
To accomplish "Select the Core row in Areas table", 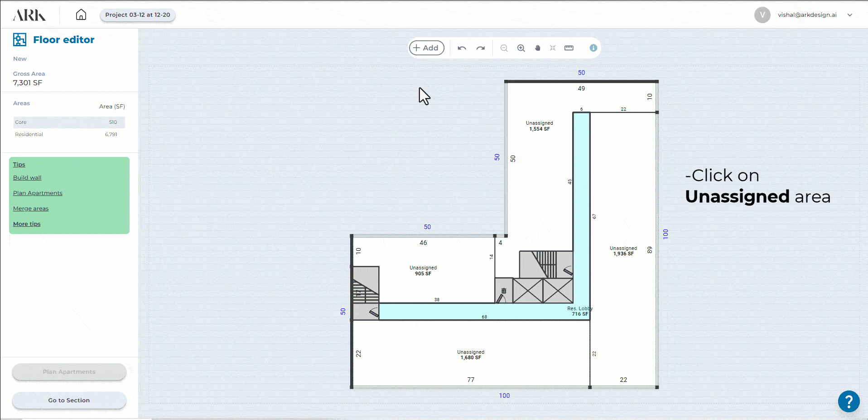I will click(x=69, y=122).
